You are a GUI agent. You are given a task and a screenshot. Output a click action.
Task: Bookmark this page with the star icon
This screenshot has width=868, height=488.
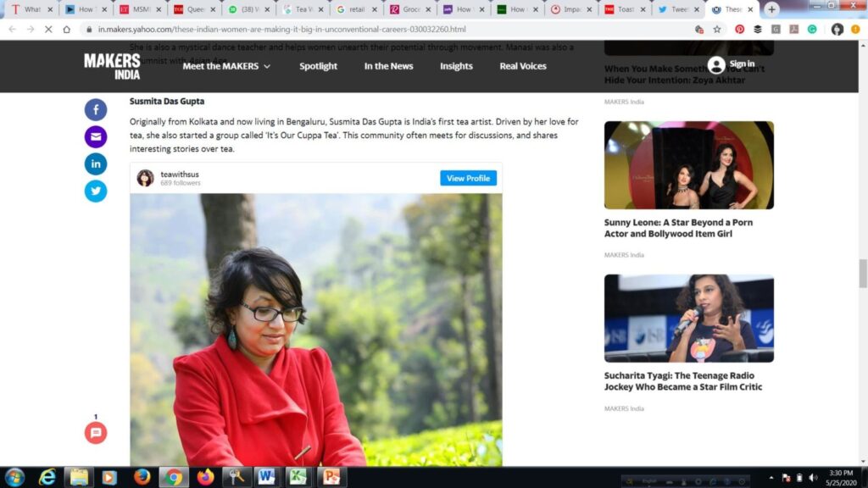(x=717, y=30)
